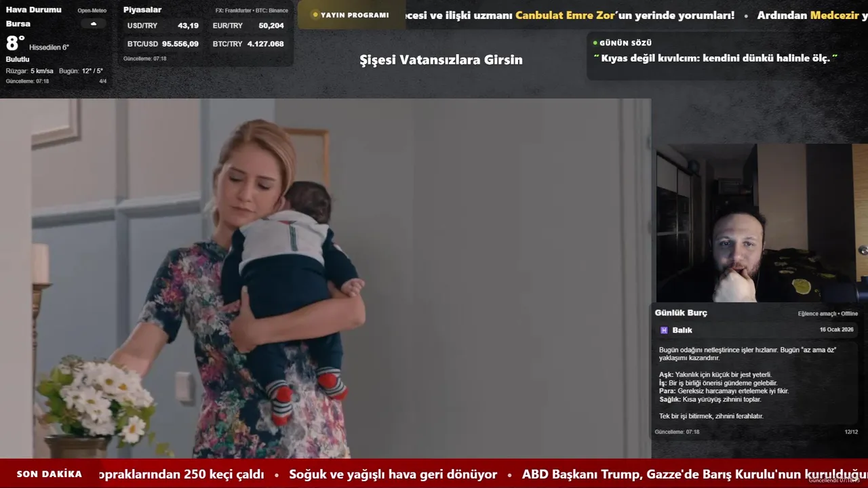Click 'Medcezir' in the top ticker

pyautogui.click(x=835, y=15)
